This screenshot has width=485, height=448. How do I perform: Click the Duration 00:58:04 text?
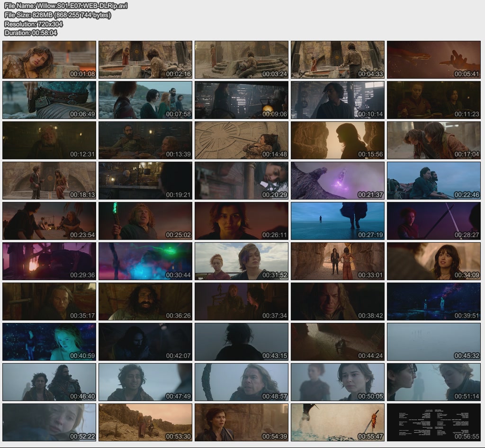(31, 33)
